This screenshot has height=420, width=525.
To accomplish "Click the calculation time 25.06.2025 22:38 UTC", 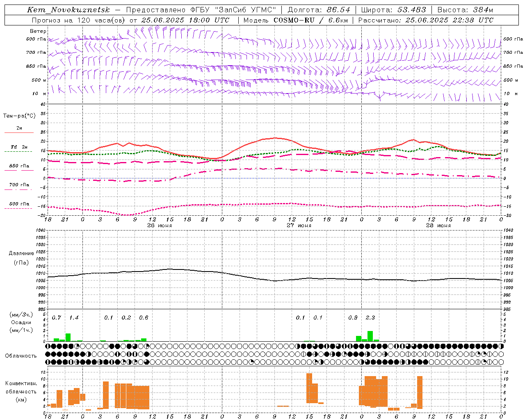I will 450,20.
